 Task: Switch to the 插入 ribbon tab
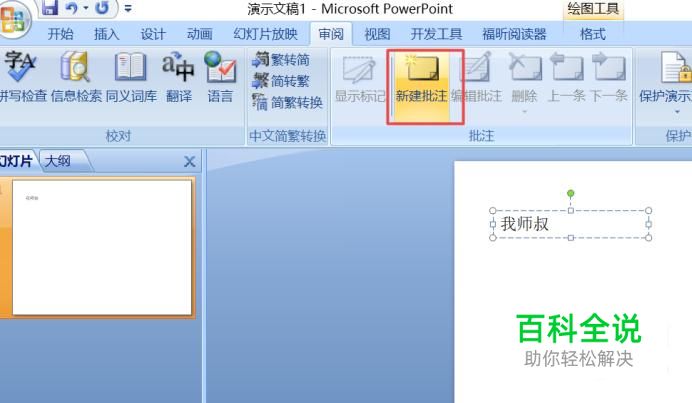coord(107,34)
